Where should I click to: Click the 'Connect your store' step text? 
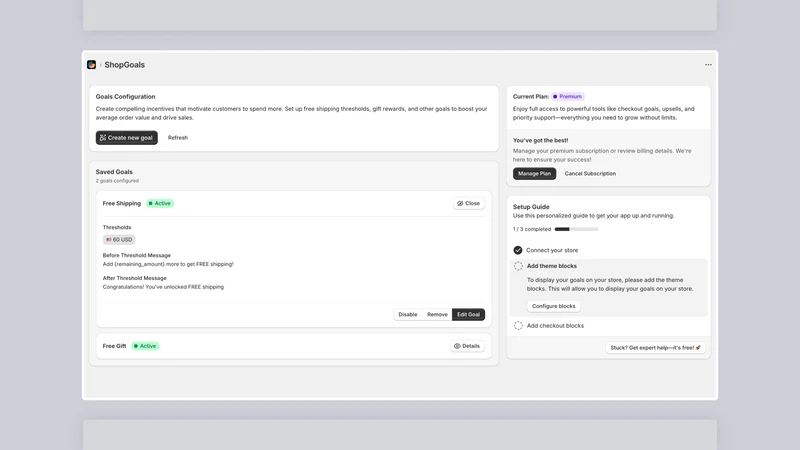[x=552, y=250]
